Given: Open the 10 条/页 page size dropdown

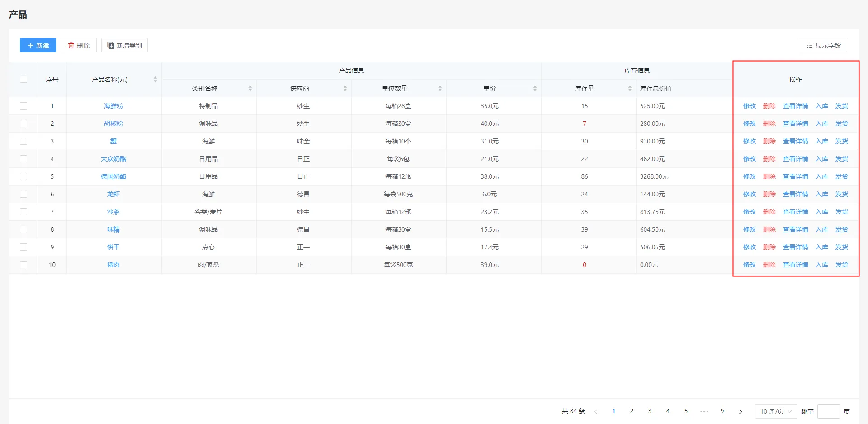Looking at the screenshot, I should tap(776, 411).
